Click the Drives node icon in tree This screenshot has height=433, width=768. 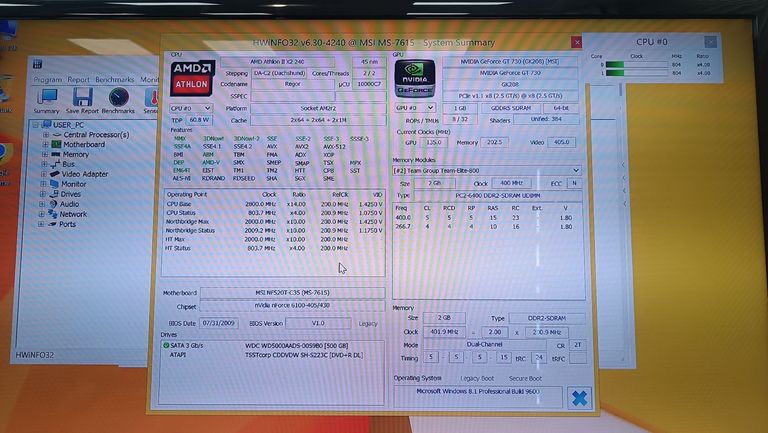pyautogui.click(x=54, y=194)
